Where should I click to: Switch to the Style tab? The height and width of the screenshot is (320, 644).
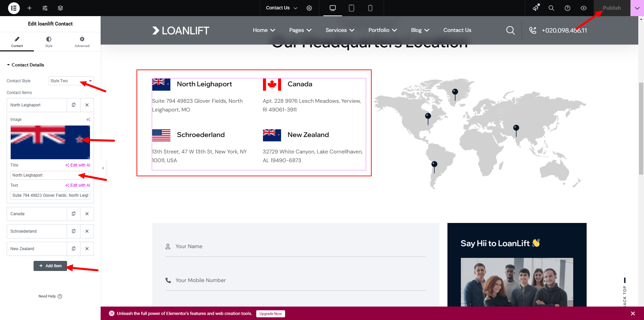pos(49,42)
